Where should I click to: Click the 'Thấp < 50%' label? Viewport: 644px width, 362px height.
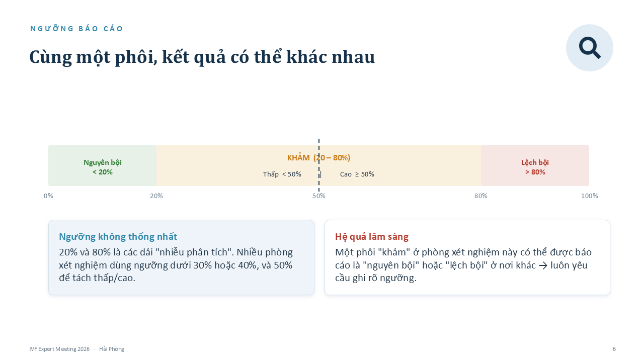tap(282, 174)
